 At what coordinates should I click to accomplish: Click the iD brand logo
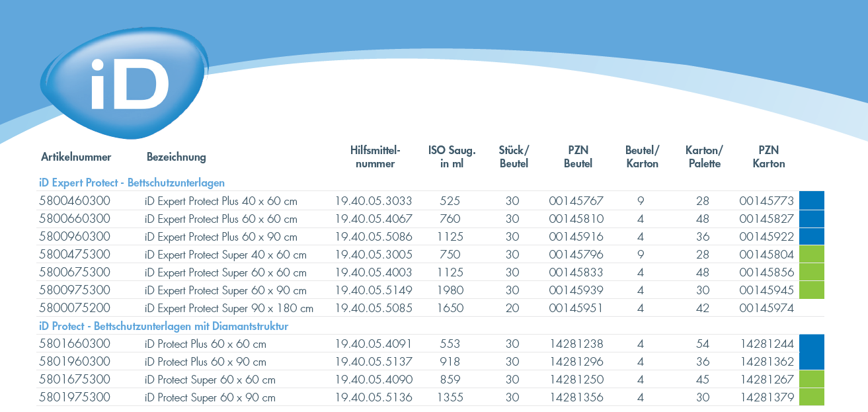click(x=123, y=82)
